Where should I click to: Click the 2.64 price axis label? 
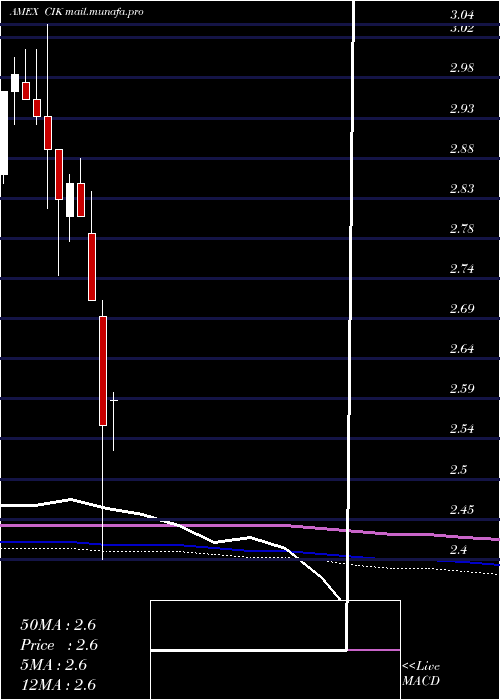[462, 348]
